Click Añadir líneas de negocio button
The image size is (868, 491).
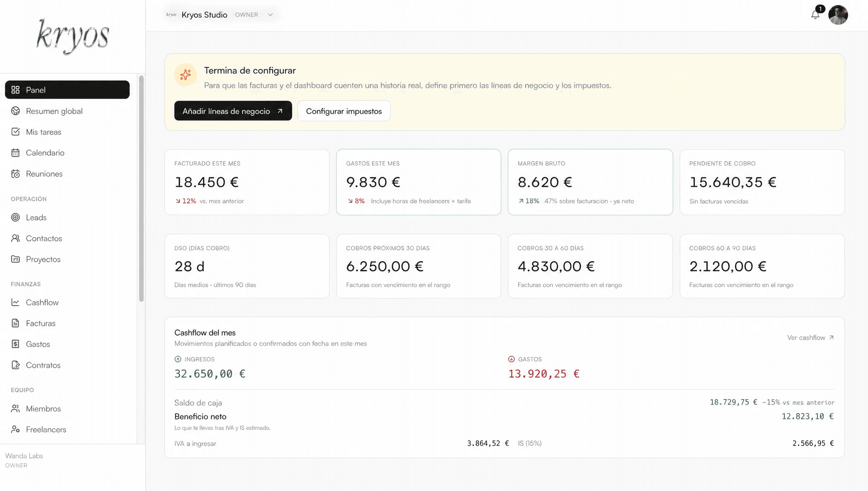[233, 111]
